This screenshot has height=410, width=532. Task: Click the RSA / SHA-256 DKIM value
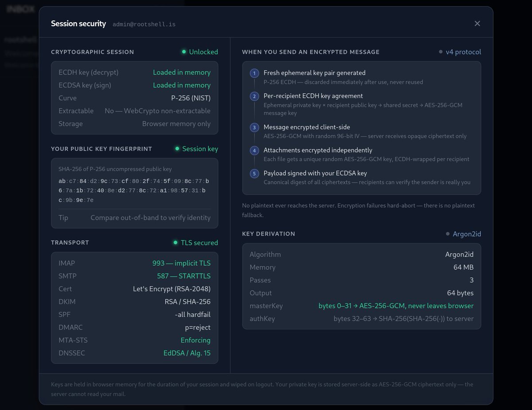click(x=188, y=302)
